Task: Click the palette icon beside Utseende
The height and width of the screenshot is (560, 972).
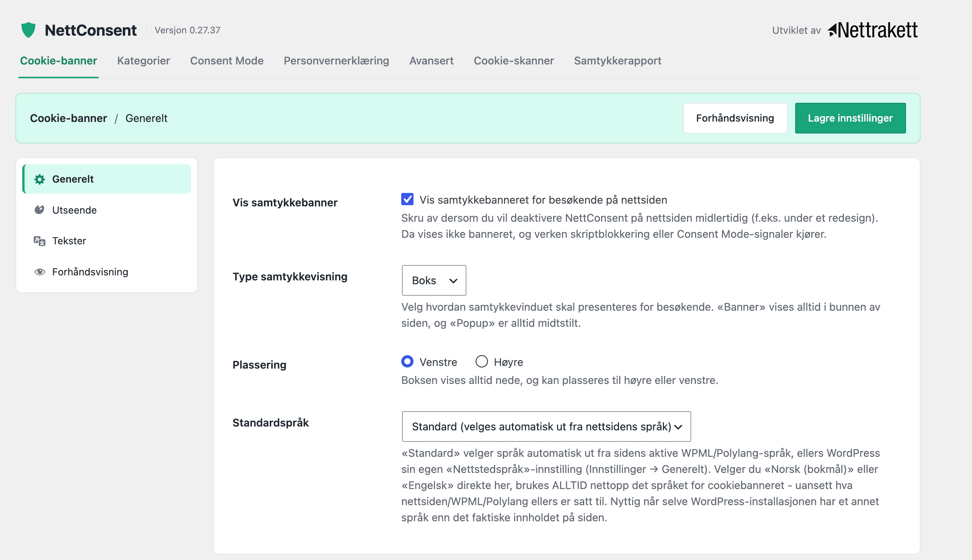Action: coord(40,209)
